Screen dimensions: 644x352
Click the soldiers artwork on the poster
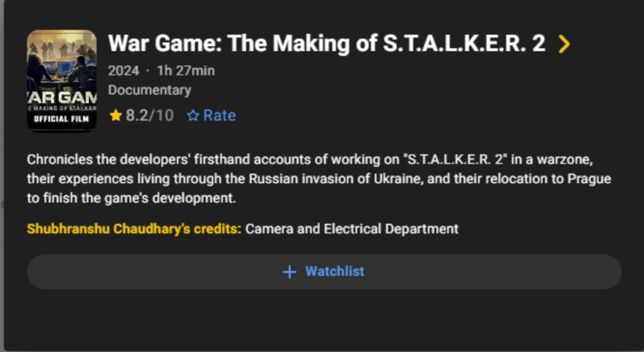(x=61, y=47)
